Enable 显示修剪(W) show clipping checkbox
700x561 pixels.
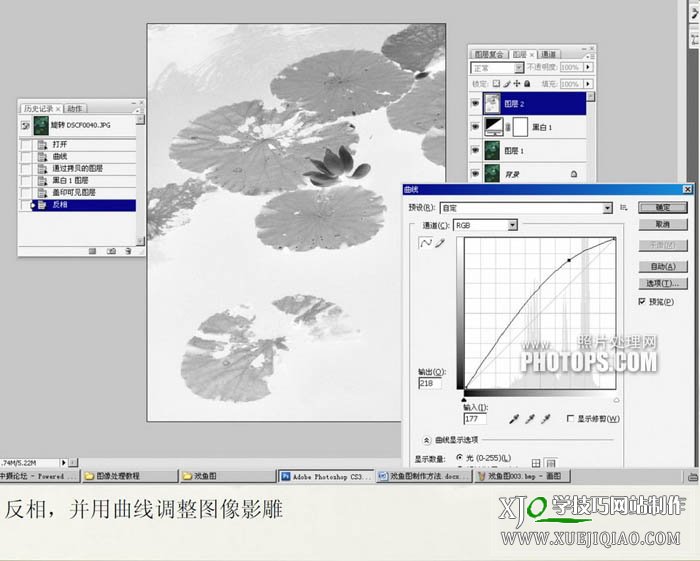click(x=570, y=419)
